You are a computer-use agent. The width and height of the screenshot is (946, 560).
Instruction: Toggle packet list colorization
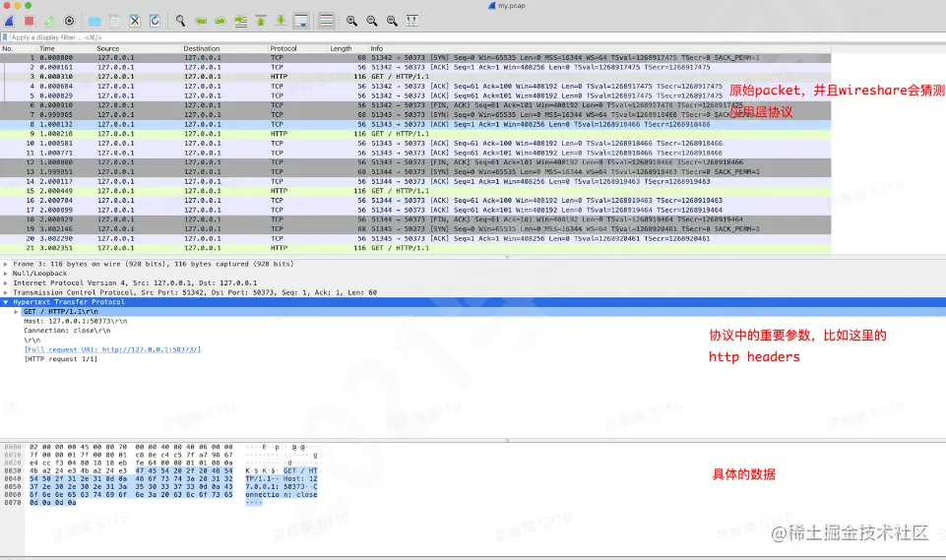pyautogui.click(x=327, y=21)
